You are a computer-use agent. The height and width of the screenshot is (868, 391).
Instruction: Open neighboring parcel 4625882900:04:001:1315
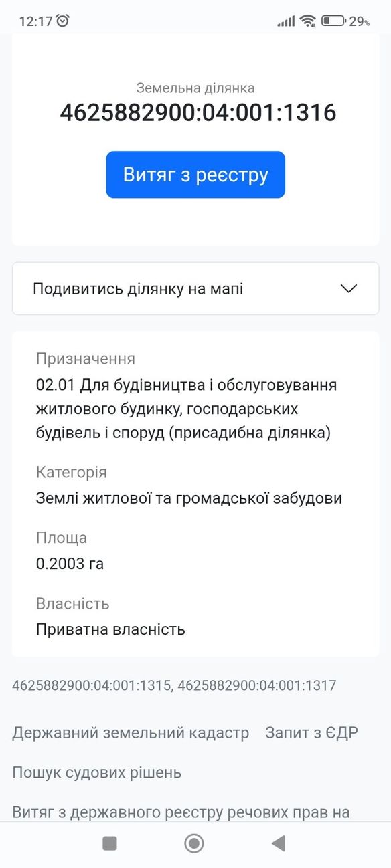(x=92, y=685)
